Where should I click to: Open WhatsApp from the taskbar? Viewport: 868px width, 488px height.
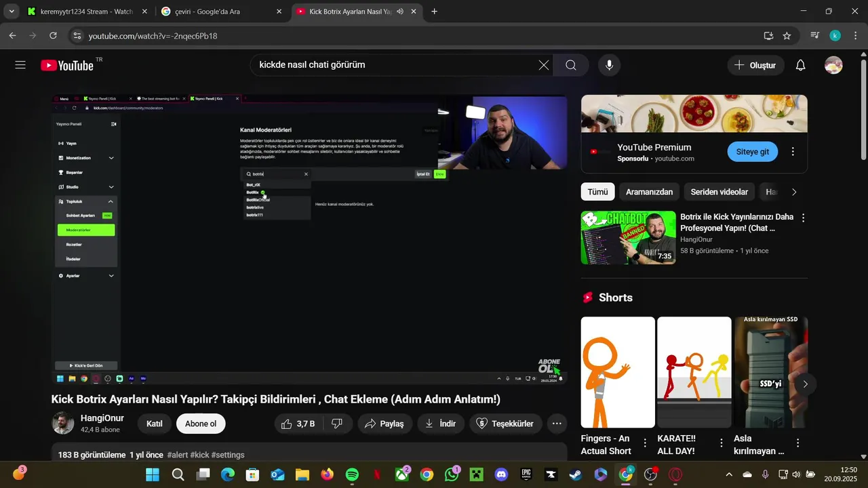pyautogui.click(x=452, y=474)
